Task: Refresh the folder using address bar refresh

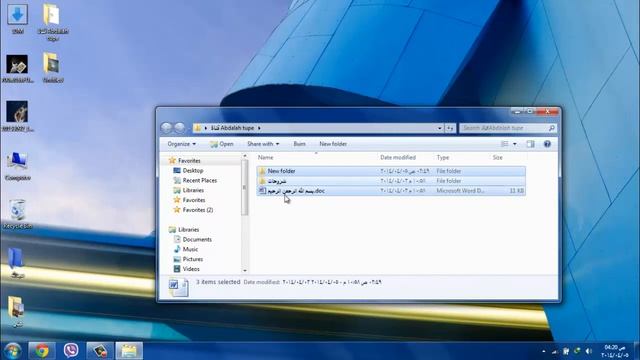Action: (x=450, y=128)
